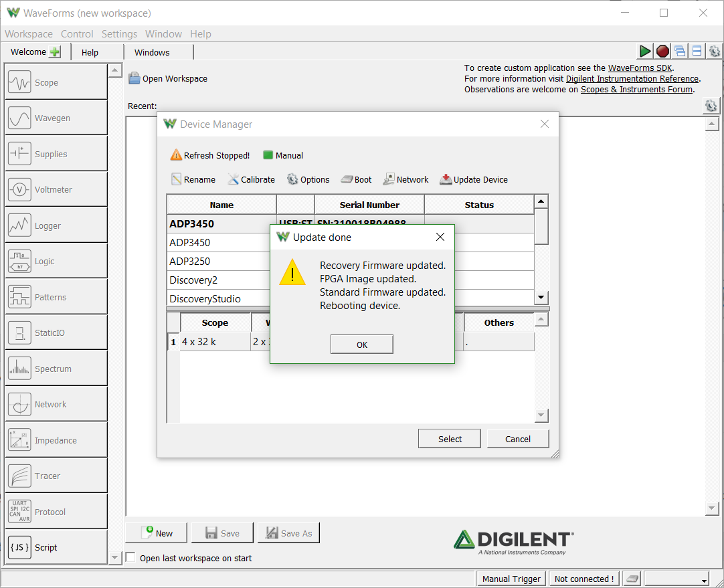Close the Update done dialog
The height and width of the screenshot is (588, 724).
pyautogui.click(x=440, y=237)
